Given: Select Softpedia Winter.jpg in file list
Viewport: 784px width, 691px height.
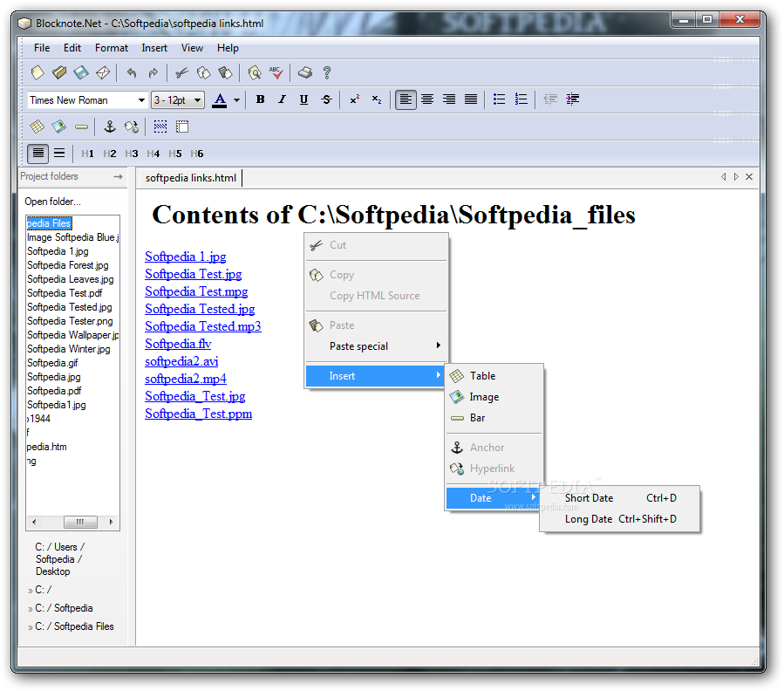Looking at the screenshot, I should pyautogui.click(x=69, y=349).
